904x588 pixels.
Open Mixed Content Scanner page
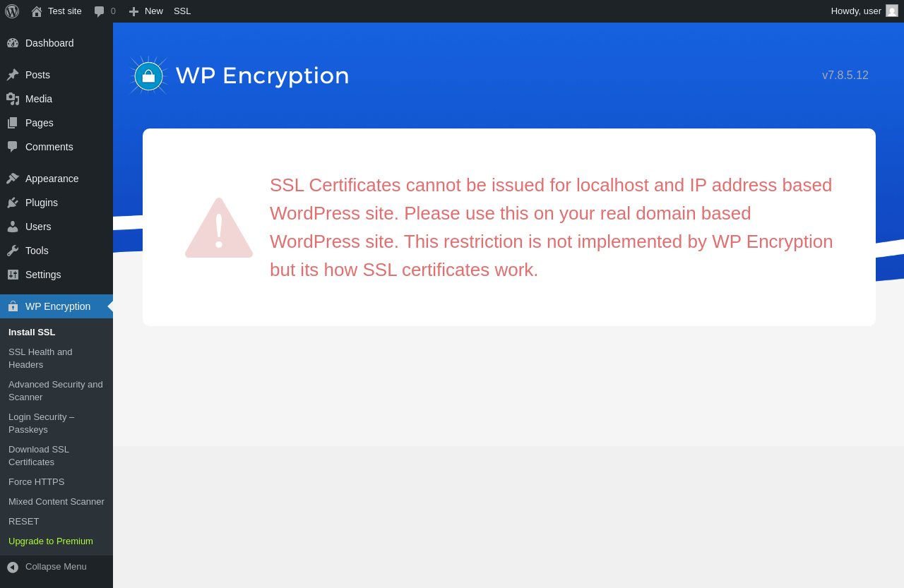[56, 502]
